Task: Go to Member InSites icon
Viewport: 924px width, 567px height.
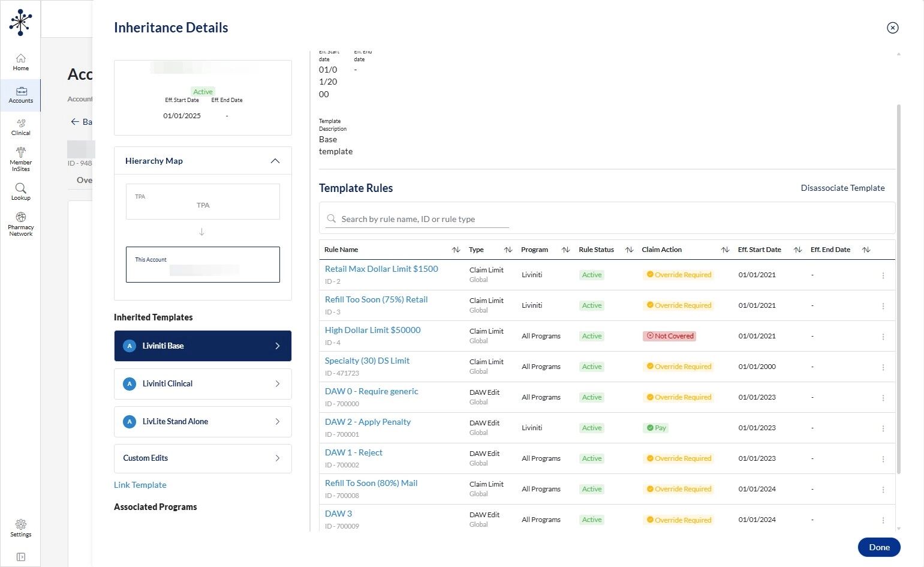Action: tap(20, 159)
